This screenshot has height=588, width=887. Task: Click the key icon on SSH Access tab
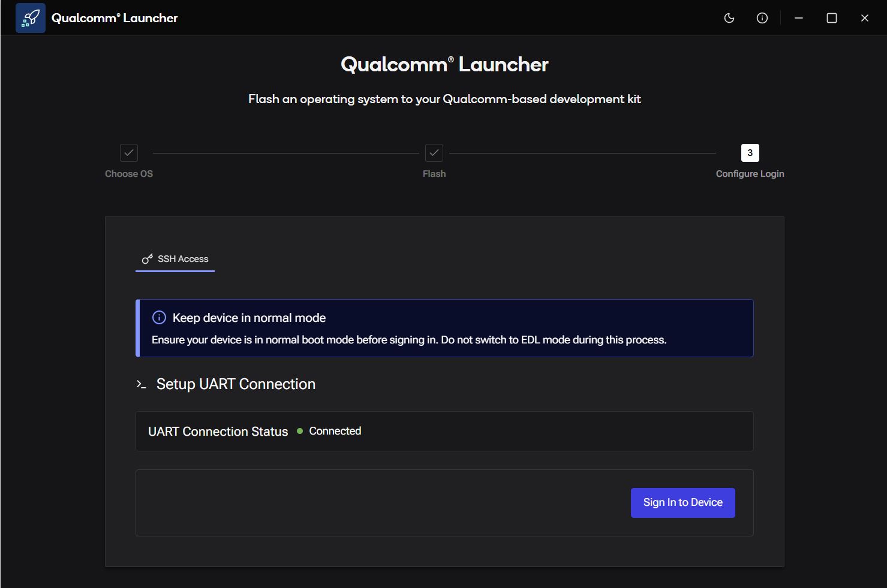[147, 259]
